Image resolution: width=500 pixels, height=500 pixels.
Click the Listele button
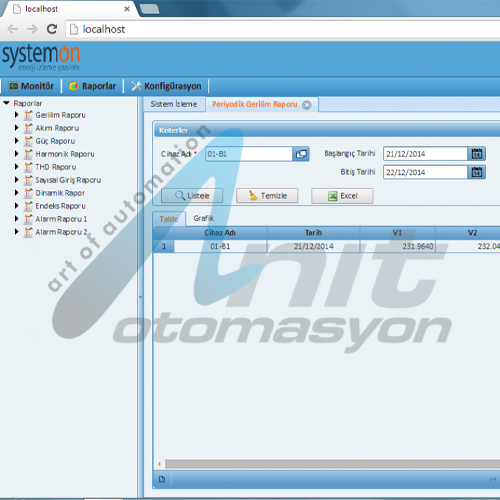click(x=192, y=196)
